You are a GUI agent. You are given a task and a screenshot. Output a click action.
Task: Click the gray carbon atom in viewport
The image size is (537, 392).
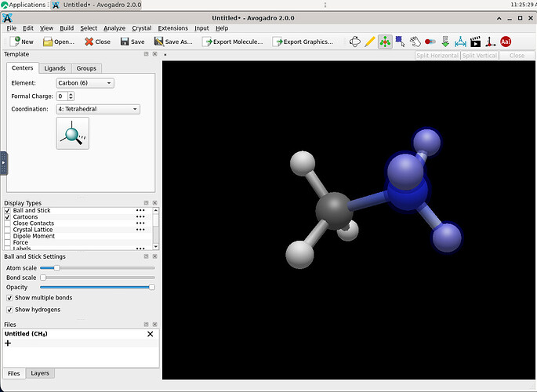click(x=334, y=211)
